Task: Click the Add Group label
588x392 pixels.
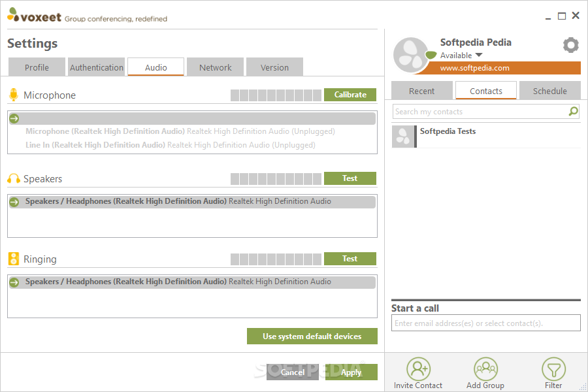Action: (x=485, y=385)
